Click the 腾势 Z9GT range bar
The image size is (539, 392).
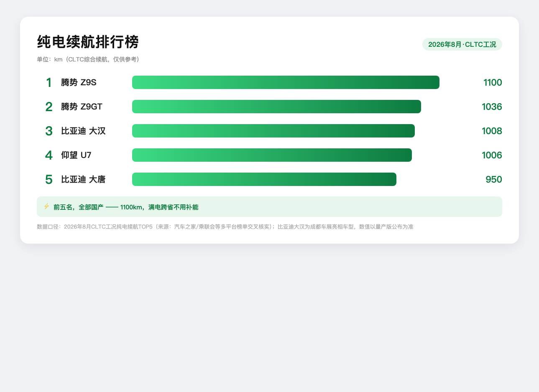click(x=276, y=107)
